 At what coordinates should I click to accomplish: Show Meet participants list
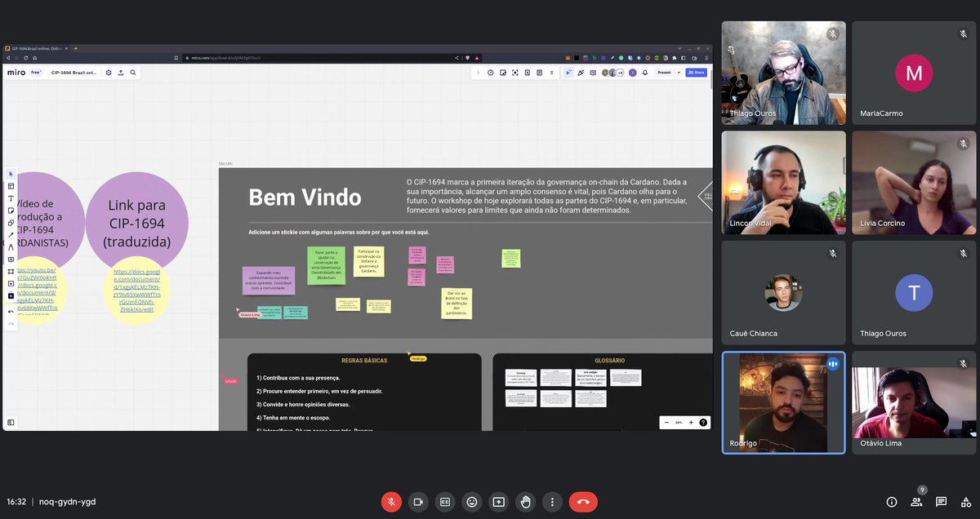tap(916, 502)
